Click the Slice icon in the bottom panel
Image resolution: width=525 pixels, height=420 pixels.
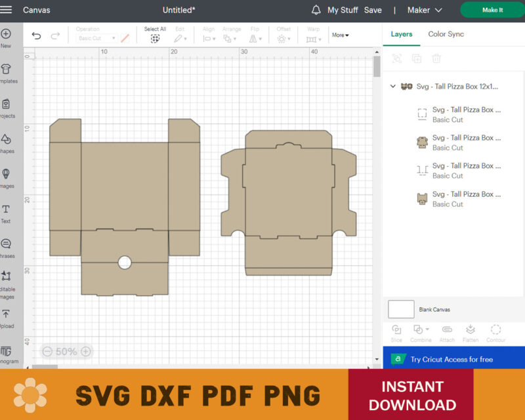click(x=396, y=331)
